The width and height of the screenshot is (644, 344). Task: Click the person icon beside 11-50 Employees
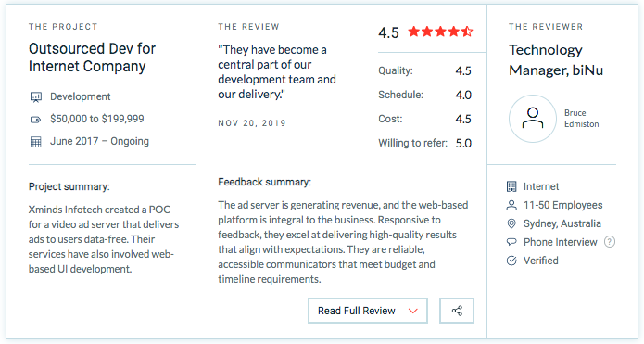point(511,205)
